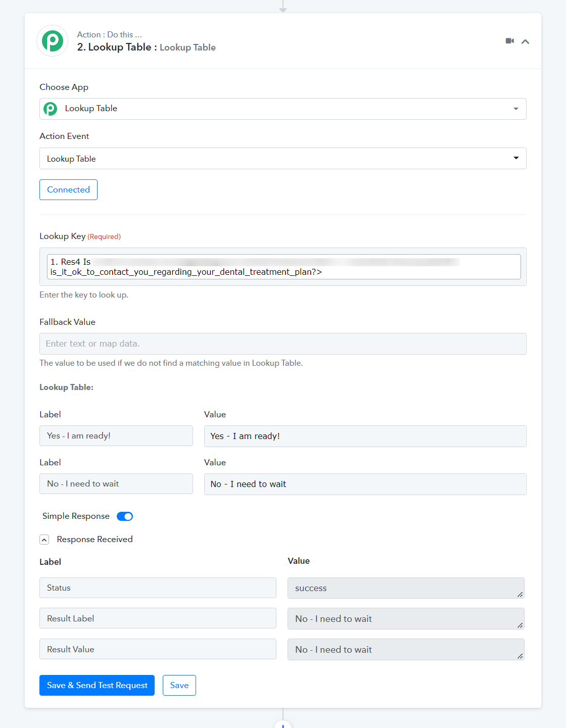Viewport: 566px width, 728px height.
Task: Edit the 'Yes - I am ready!' label field
Action: pyautogui.click(x=116, y=435)
